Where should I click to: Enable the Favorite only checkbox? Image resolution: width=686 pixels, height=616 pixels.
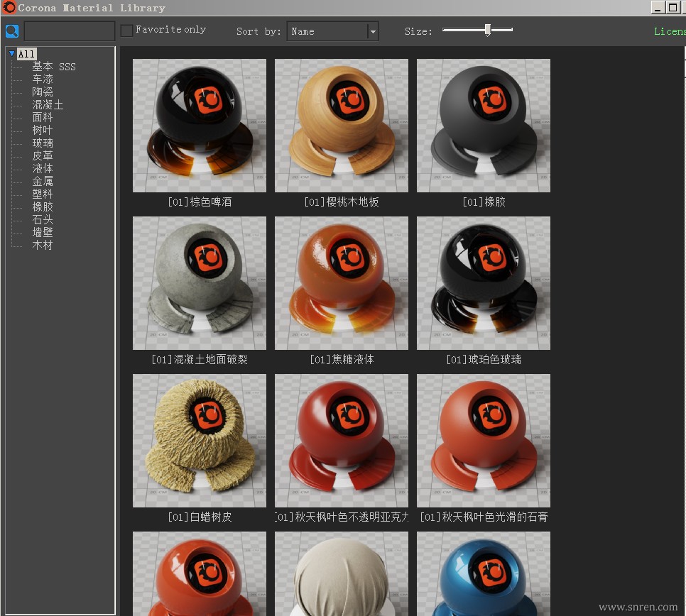(126, 31)
